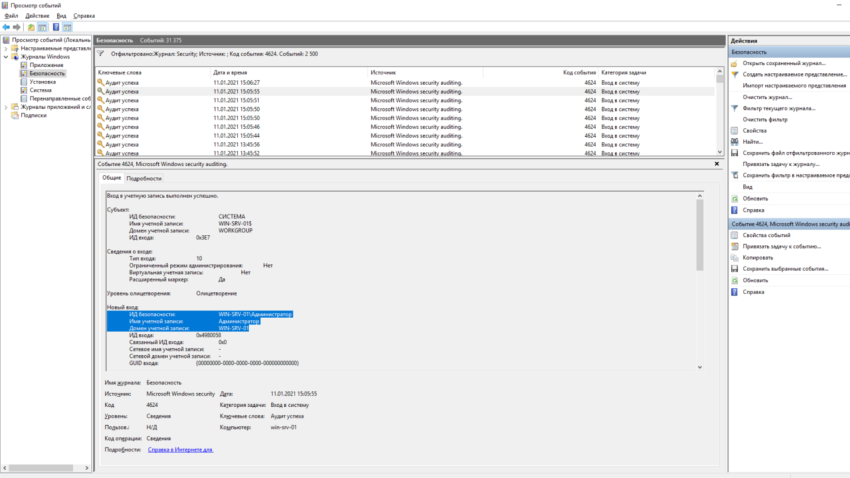This screenshot has height=478, width=850.
Task: Select event logged at 11.01.2021 15:06:27
Action: click(x=405, y=83)
